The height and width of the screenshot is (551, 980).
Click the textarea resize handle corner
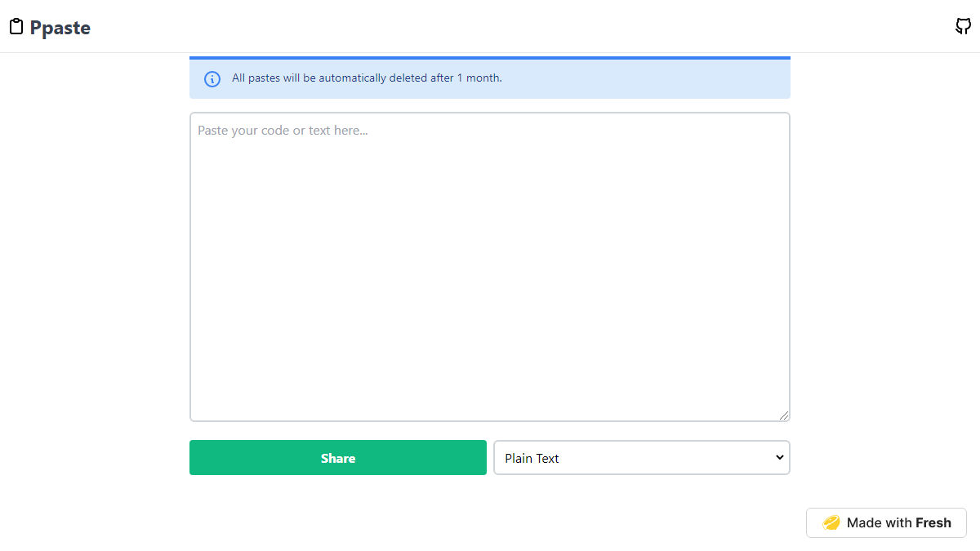784,415
